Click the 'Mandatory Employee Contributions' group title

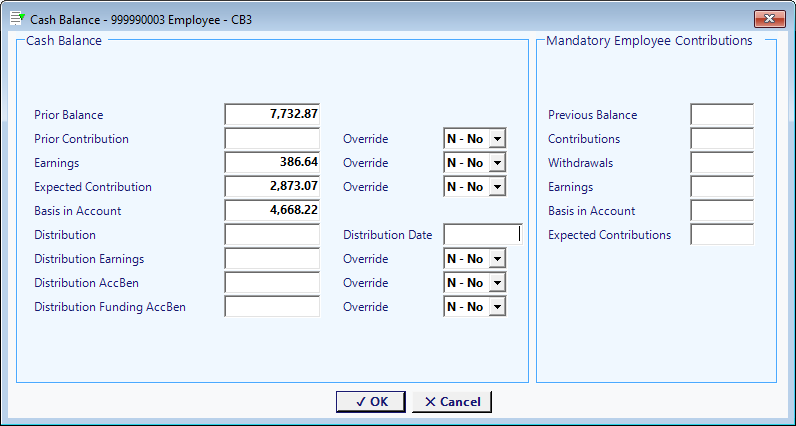click(649, 41)
